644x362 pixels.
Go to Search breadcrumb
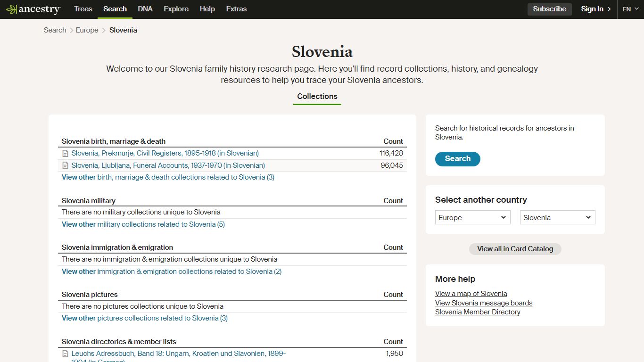coord(55,30)
